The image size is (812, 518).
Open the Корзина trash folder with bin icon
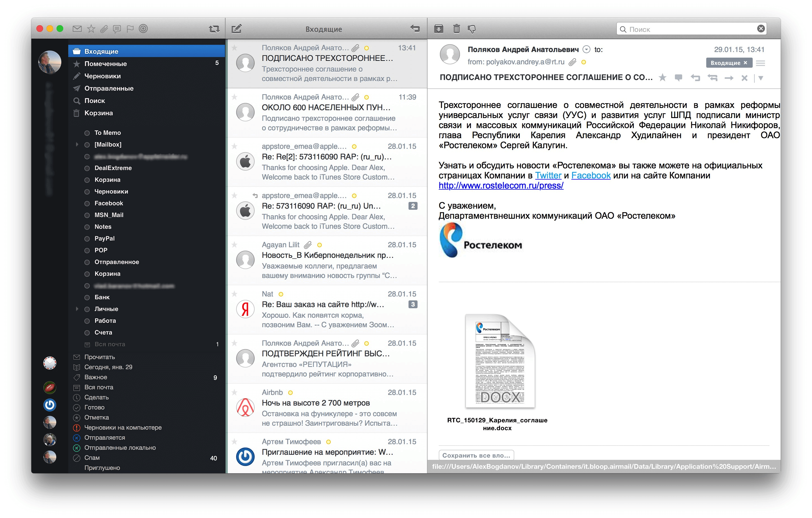pyautogui.click(x=147, y=113)
